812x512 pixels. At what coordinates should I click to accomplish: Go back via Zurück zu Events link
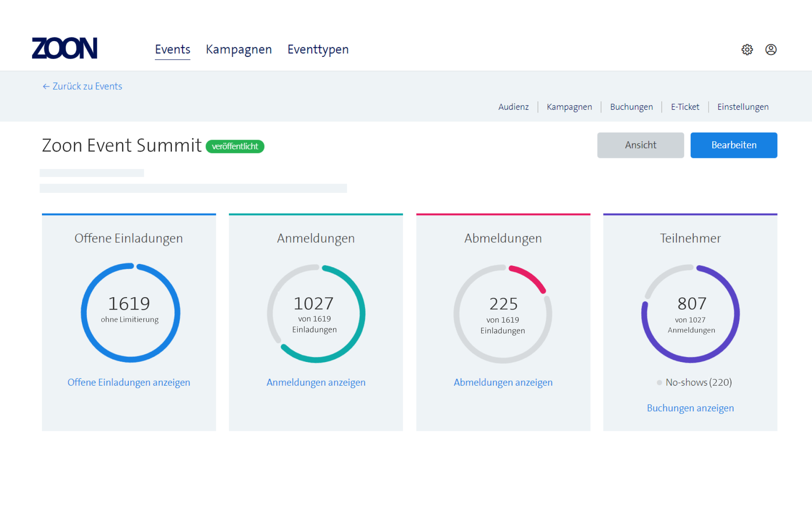pyautogui.click(x=82, y=86)
